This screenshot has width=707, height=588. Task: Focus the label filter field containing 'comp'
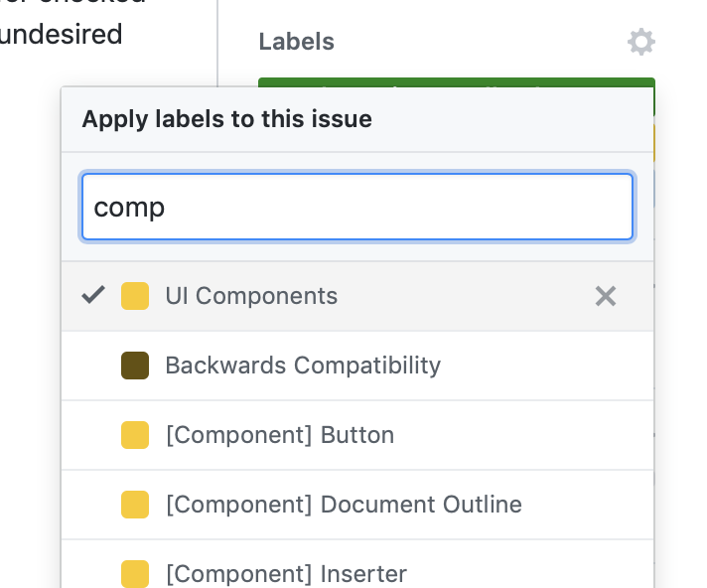coord(357,208)
